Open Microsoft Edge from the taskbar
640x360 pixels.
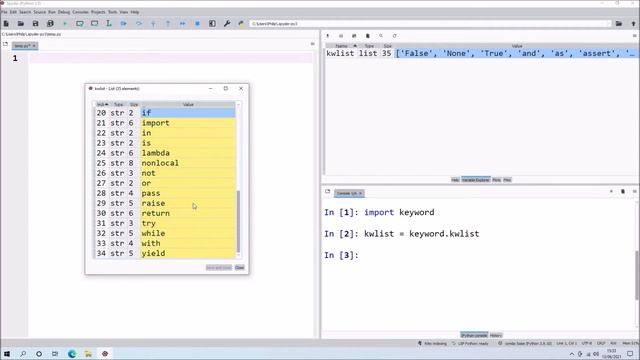[72, 353]
